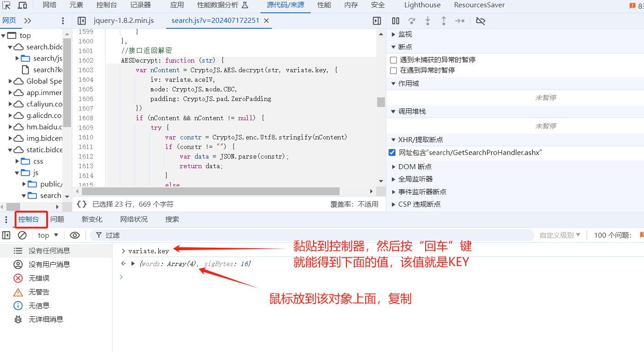Close the search.js file tab
The width and height of the screenshot is (644, 352).
pos(267,21)
